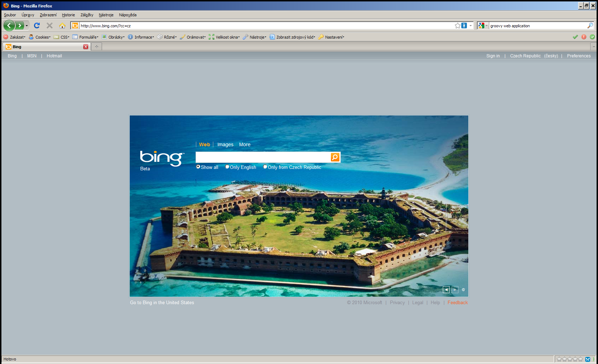Open the Různé dropdown menu
The image size is (598, 364).
click(167, 37)
